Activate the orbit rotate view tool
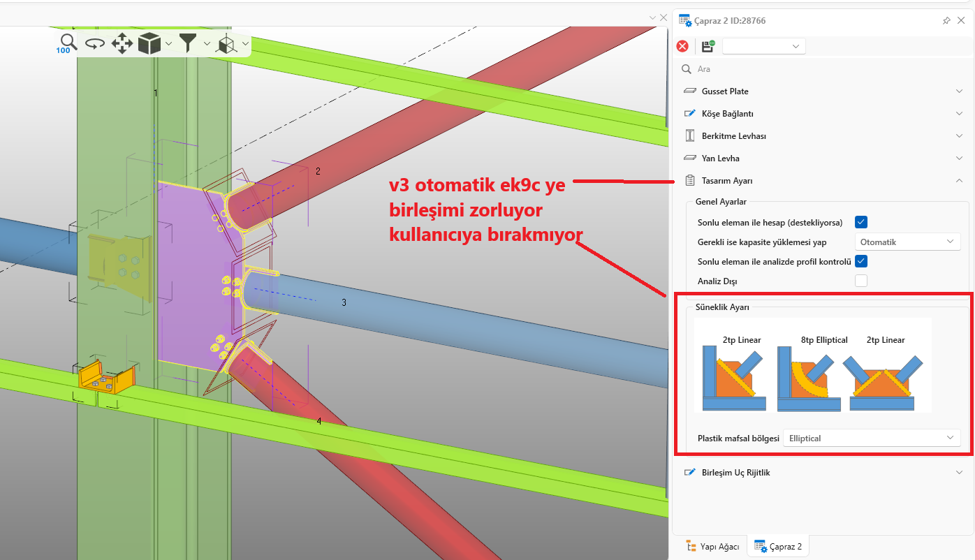 point(95,44)
